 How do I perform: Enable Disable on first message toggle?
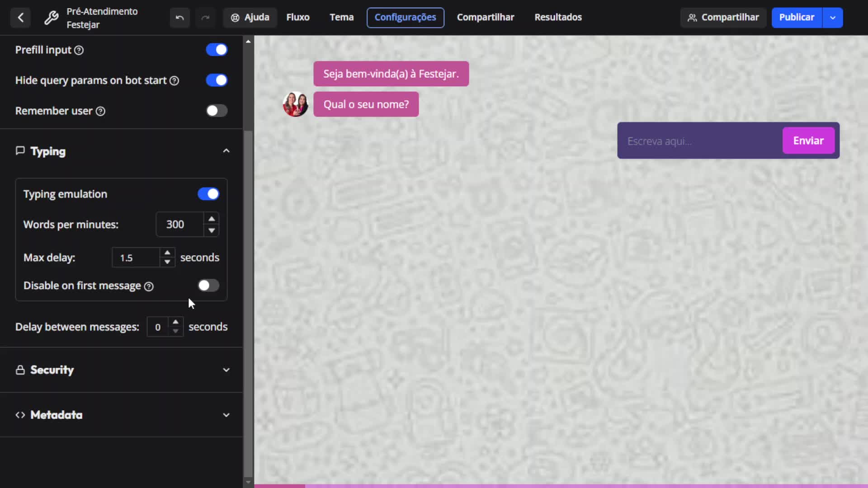coord(208,286)
